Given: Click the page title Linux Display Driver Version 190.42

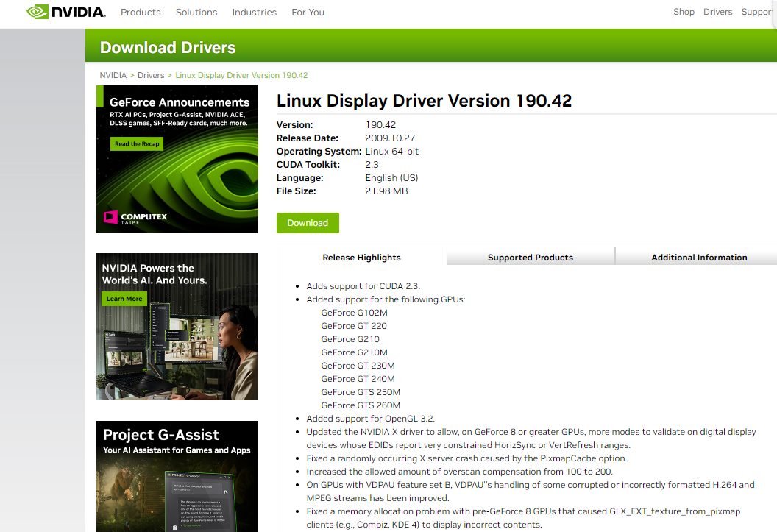Looking at the screenshot, I should point(424,101).
